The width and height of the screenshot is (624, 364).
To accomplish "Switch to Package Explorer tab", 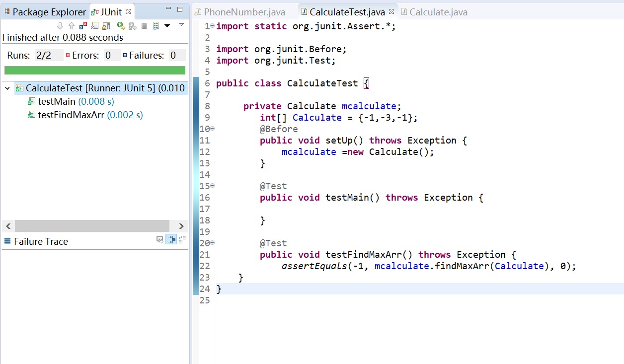I will pos(45,12).
